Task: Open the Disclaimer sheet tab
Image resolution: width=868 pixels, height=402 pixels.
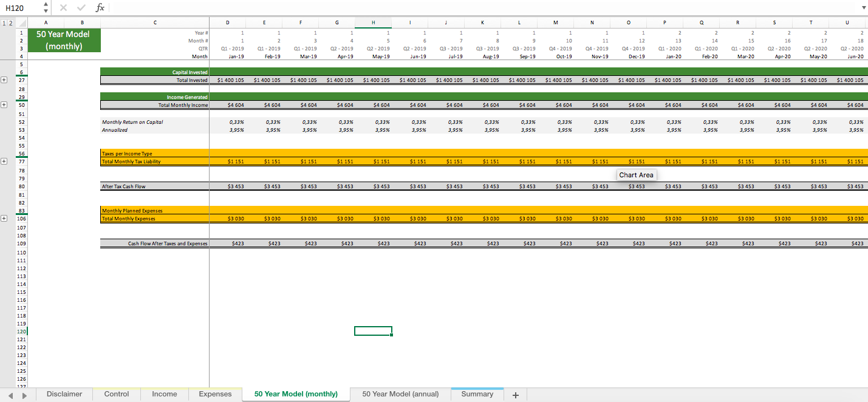Action: pos(64,394)
